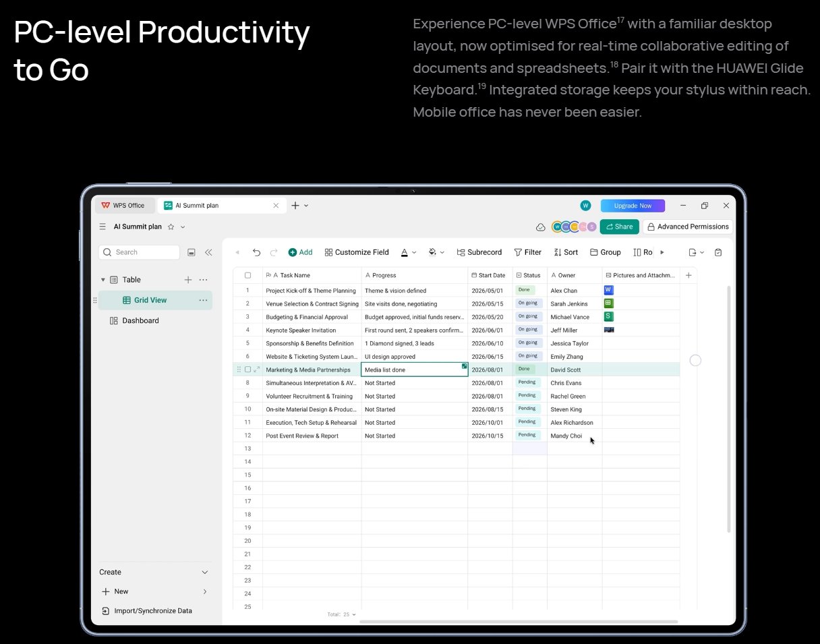Open the Table more options menu
This screenshot has width=820, height=644.
click(203, 280)
